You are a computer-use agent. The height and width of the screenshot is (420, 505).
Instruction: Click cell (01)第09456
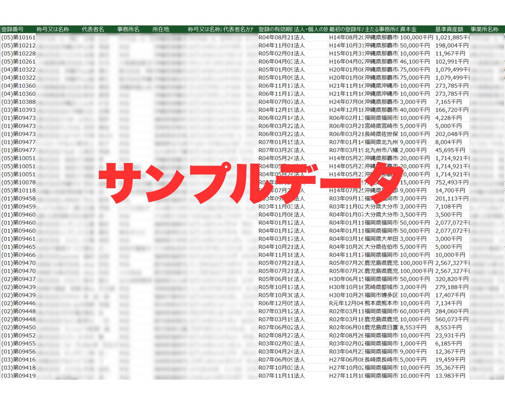18,352
